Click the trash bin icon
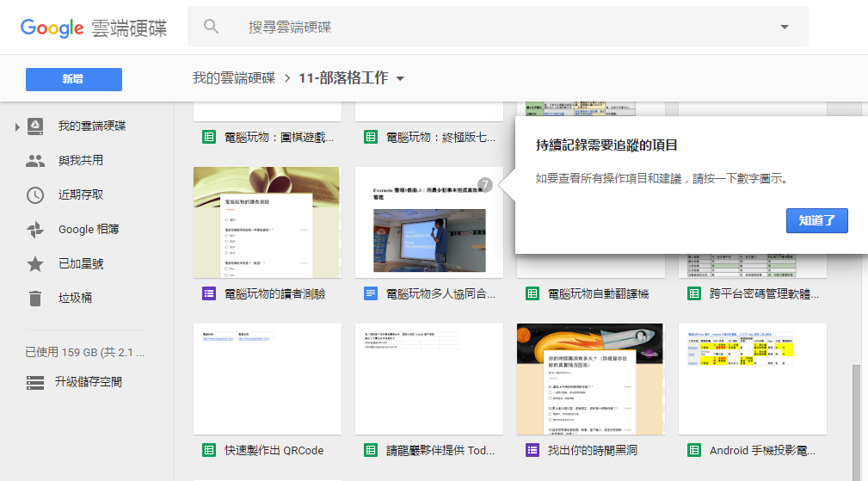The height and width of the screenshot is (481, 868). (35, 299)
